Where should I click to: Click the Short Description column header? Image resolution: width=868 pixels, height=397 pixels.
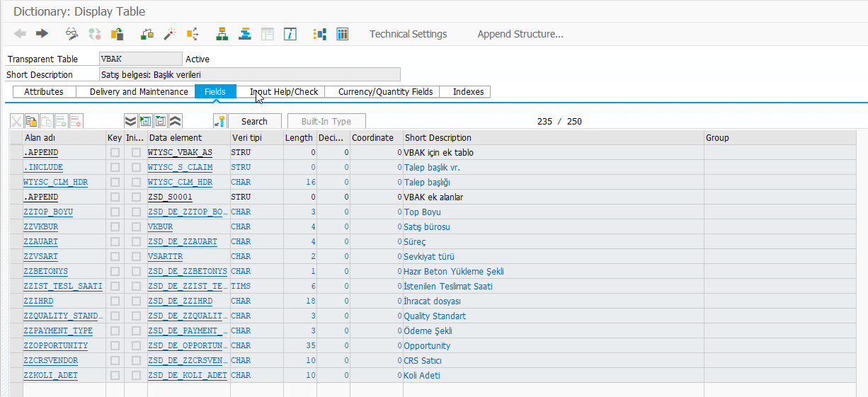553,138
